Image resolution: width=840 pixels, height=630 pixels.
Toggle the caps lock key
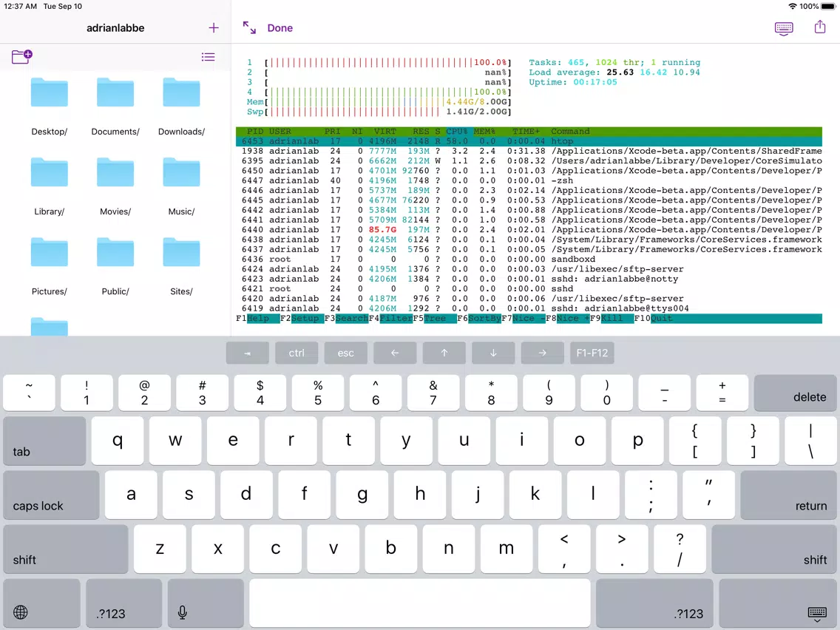tap(52, 495)
